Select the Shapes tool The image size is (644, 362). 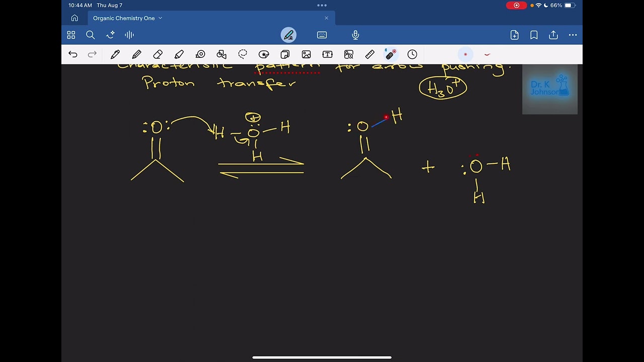pos(221,54)
